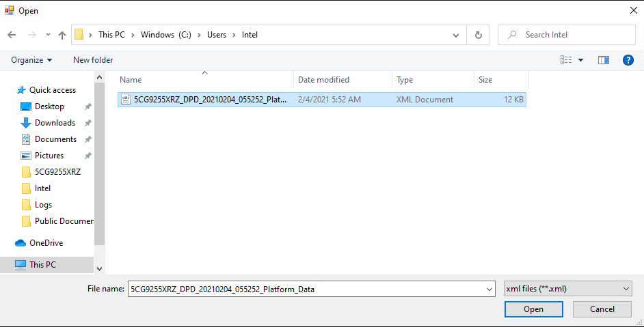Image resolution: width=644 pixels, height=327 pixels.
Task: Click the search magnifier icon
Action: click(x=512, y=35)
